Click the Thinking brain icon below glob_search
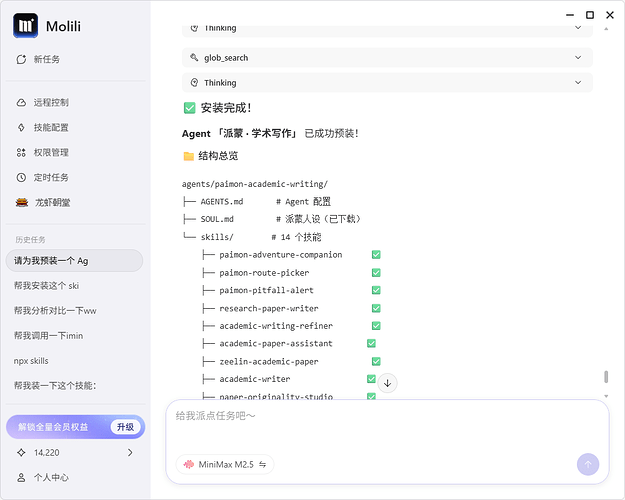625x500 pixels. [x=194, y=83]
